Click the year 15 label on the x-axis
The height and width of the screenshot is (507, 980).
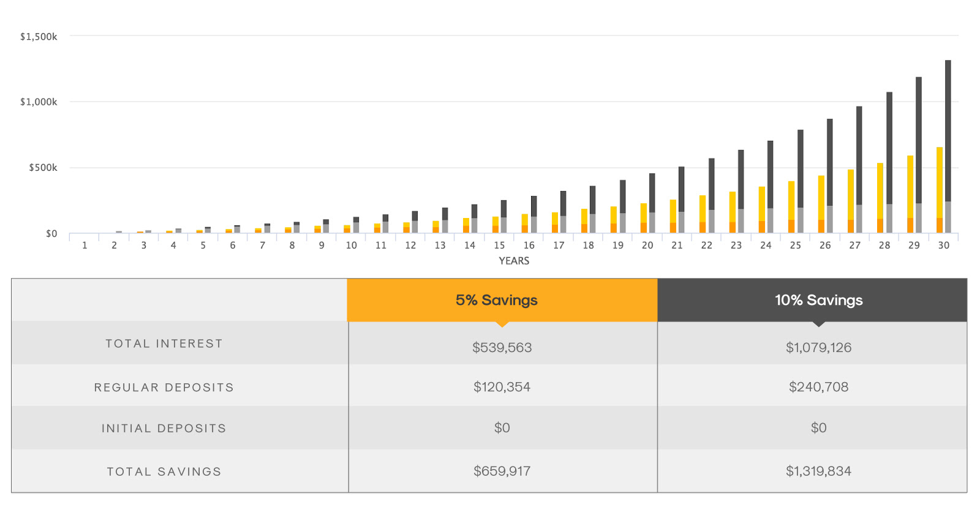(x=499, y=246)
